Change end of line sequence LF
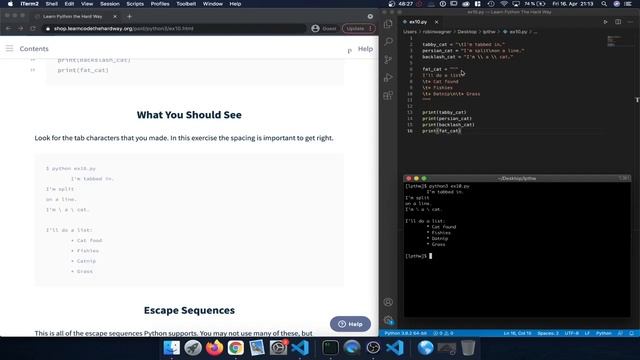The image size is (640, 360). point(587,333)
